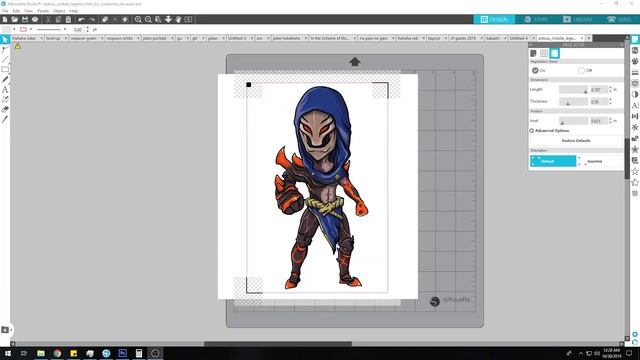Click Length value stepper arrows
The height and width of the screenshot is (360, 640).
tap(610, 89)
